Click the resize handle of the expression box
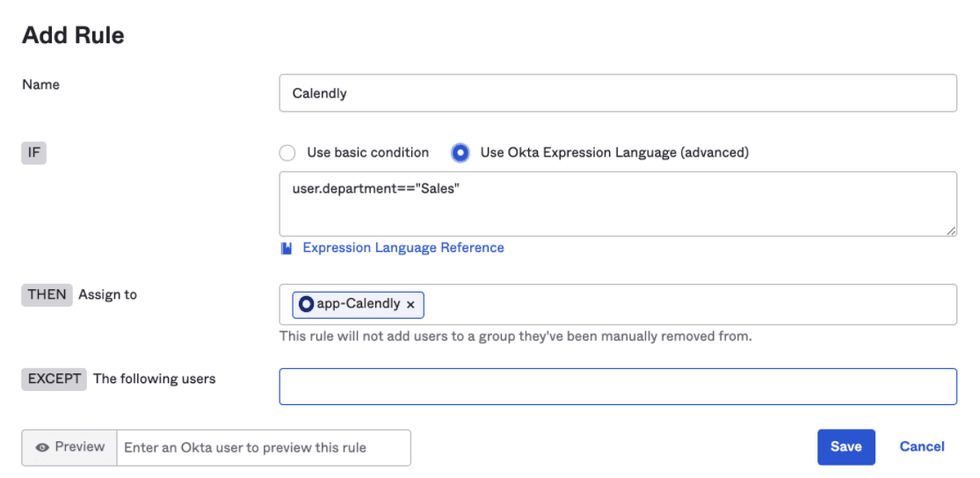980x478 pixels. (951, 230)
